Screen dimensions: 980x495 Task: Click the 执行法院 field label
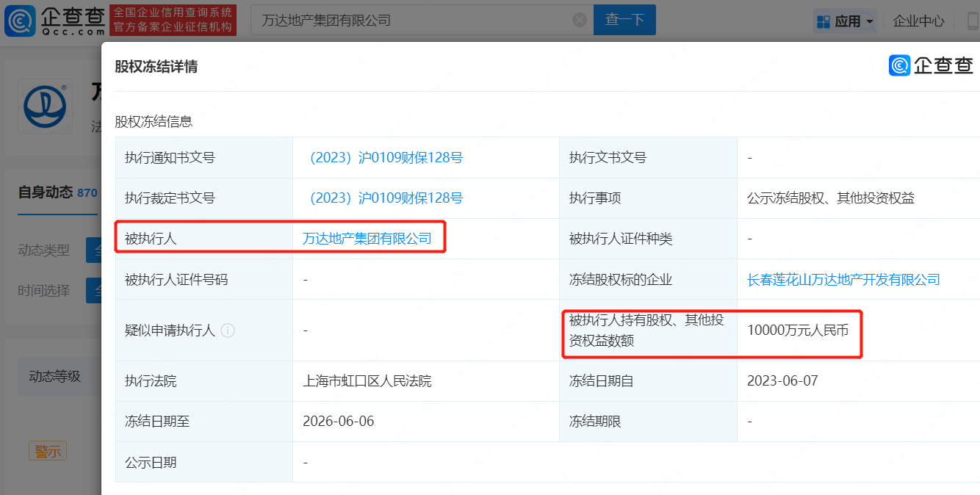point(151,381)
